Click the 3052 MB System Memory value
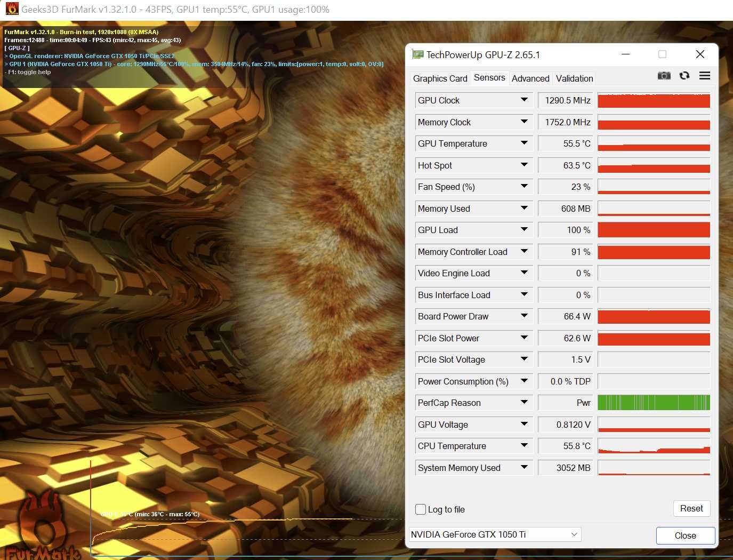733x560 pixels. pos(566,468)
